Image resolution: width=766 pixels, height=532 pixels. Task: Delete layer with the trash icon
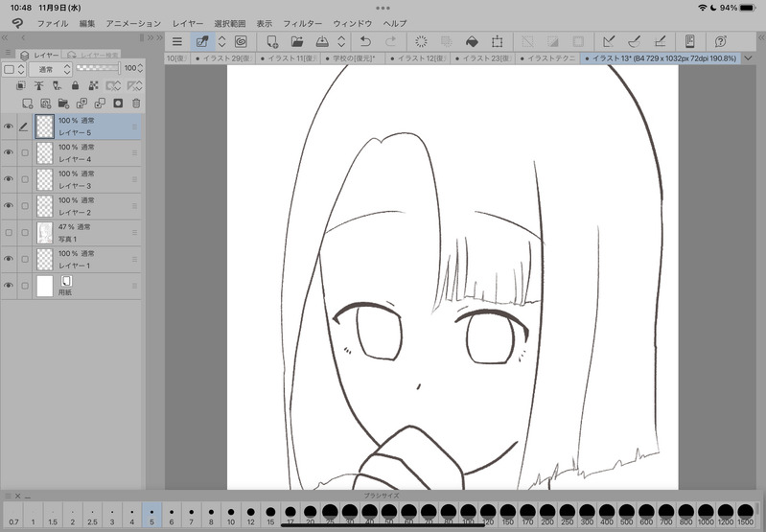[136, 104]
